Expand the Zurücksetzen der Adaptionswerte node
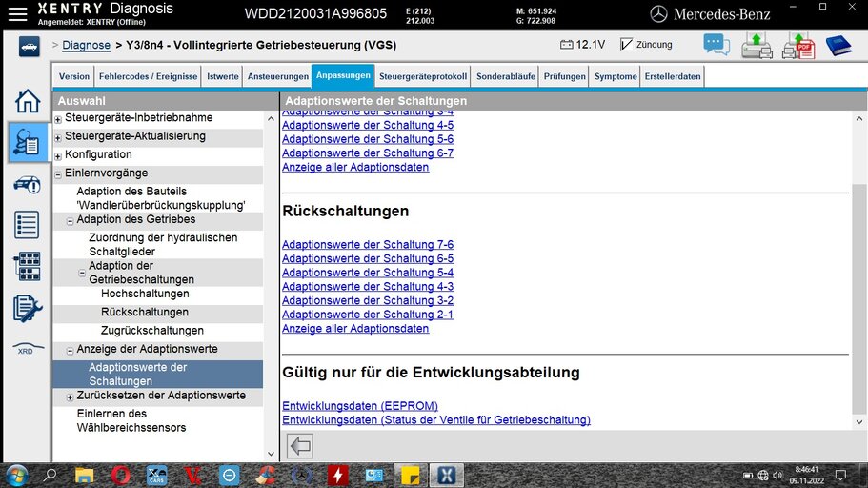The height and width of the screenshot is (488, 868). (x=70, y=397)
